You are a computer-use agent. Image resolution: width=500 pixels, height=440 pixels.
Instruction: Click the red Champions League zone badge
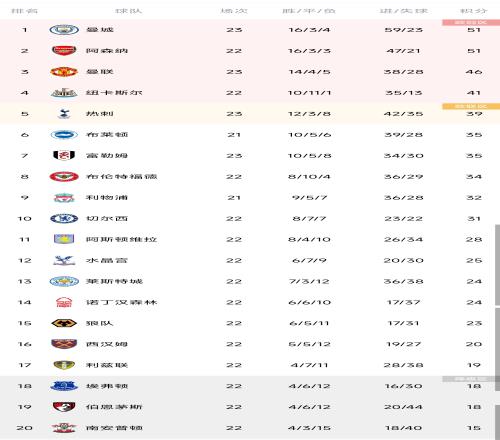tap(471, 22)
